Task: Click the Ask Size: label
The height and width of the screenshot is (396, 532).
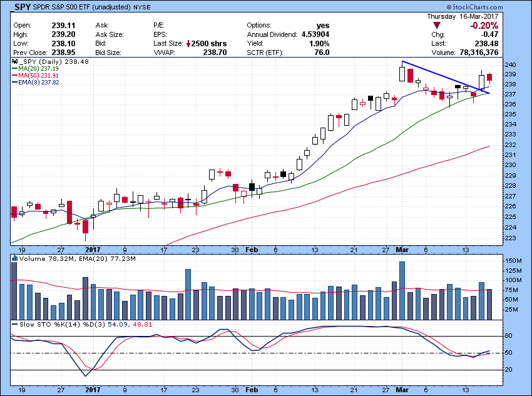Action: (x=110, y=34)
